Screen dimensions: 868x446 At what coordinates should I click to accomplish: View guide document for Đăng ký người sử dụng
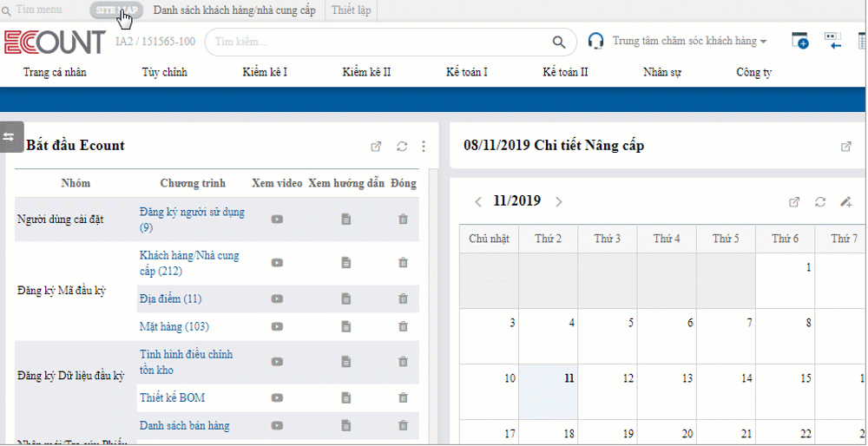click(x=346, y=220)
